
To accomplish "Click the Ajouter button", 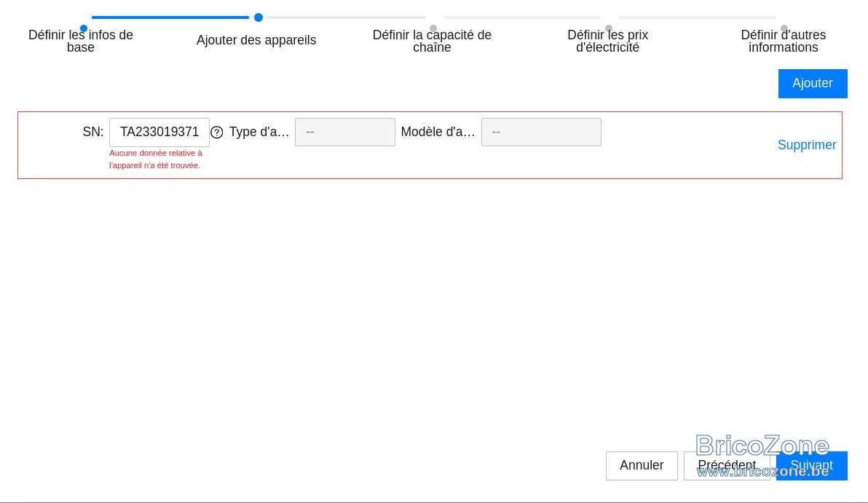I will pyautogui.click(x=812, y=84).
